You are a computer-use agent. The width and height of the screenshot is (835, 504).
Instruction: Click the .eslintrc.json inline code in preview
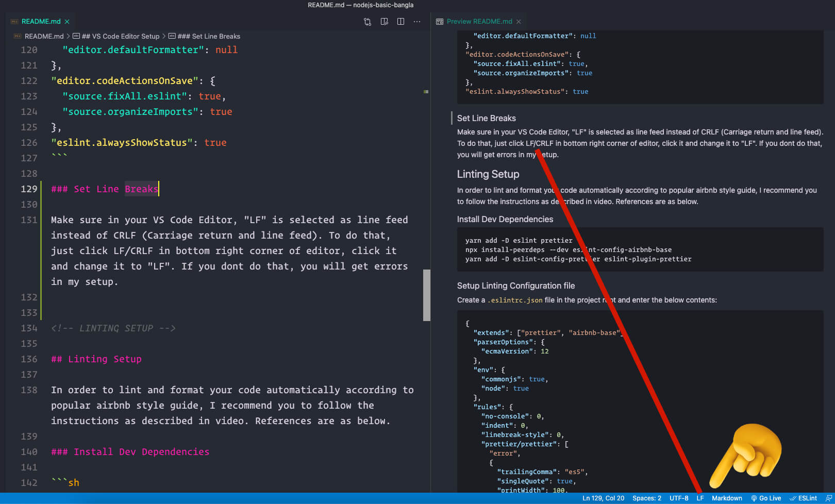click(515, 300)
